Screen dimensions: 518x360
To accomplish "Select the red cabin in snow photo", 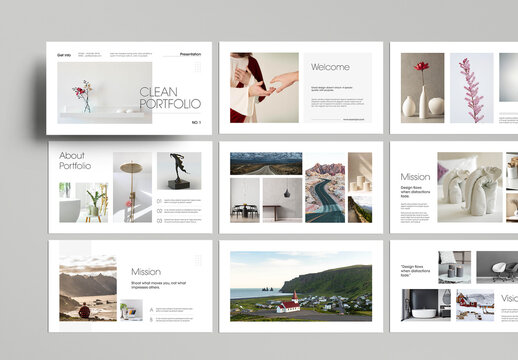I will point(475,305).
